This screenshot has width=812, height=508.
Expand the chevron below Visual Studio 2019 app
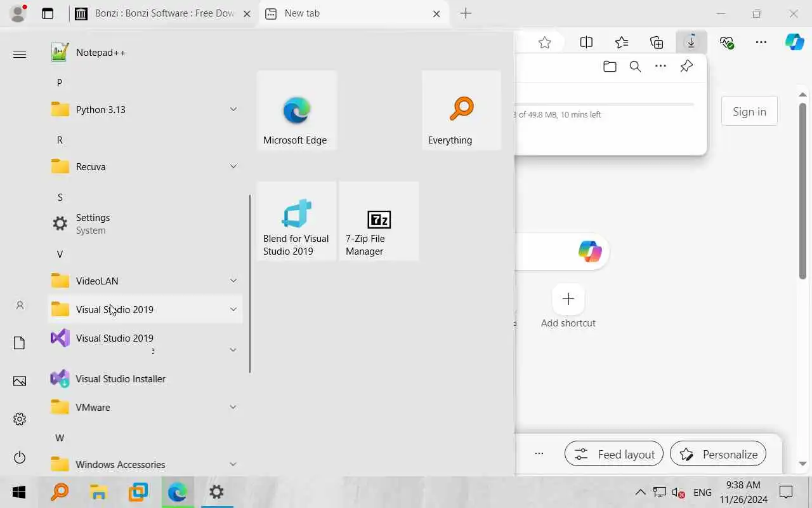coord(233,350)
